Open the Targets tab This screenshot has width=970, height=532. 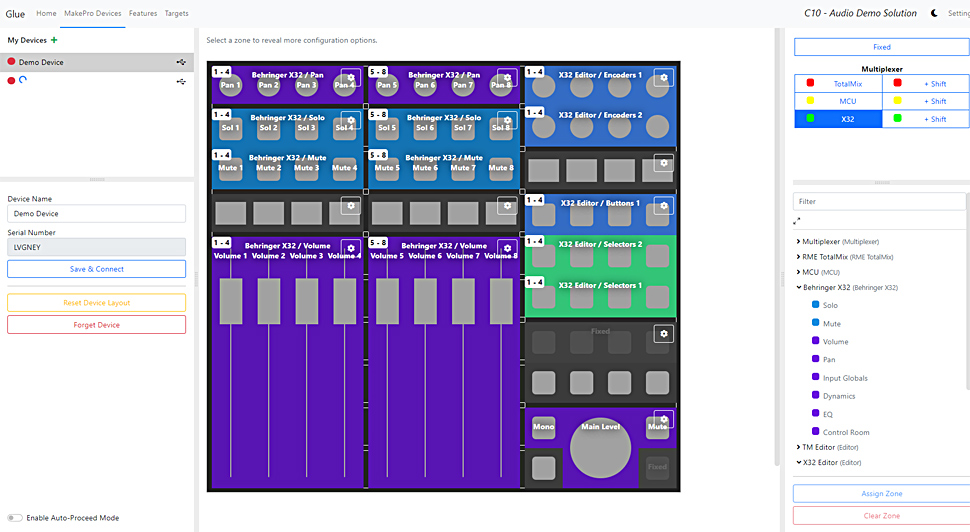coord(176,13)
